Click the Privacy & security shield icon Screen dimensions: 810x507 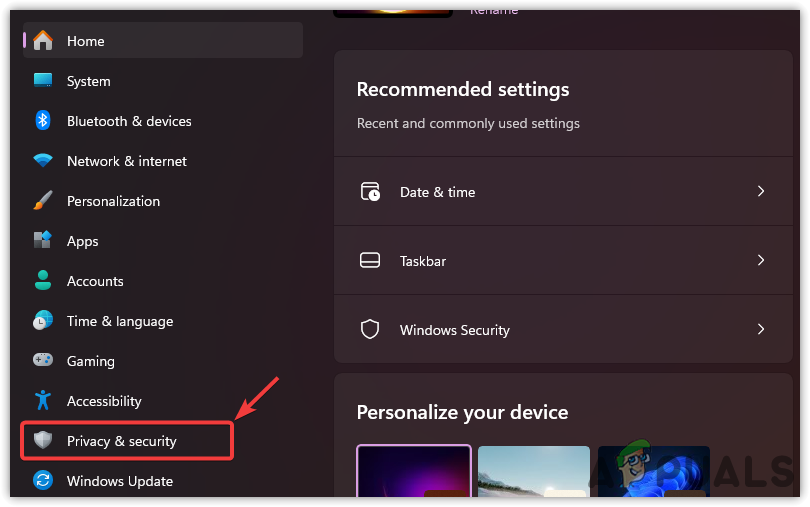pos(43,441)
